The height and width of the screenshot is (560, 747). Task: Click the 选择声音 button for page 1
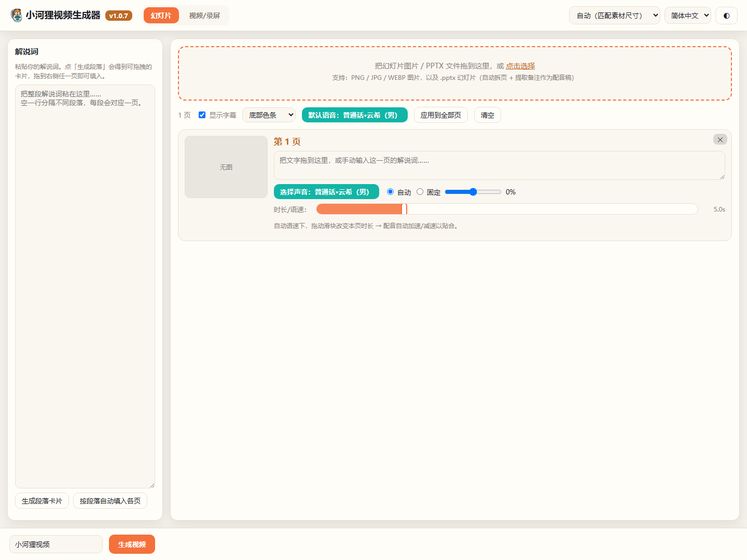pos(326,192)
